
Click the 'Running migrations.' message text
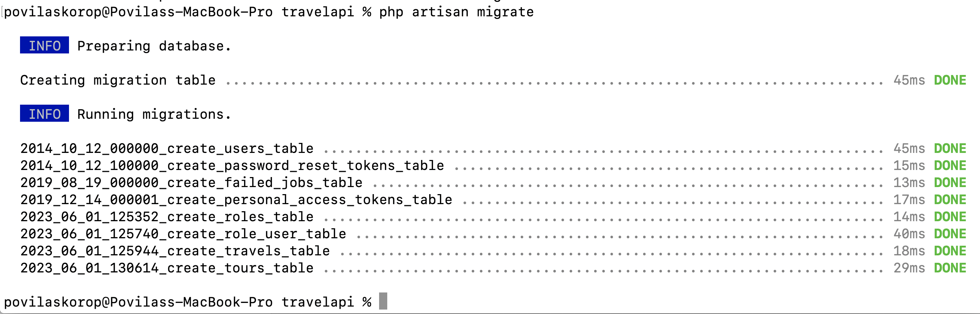(x=154, y=114)
